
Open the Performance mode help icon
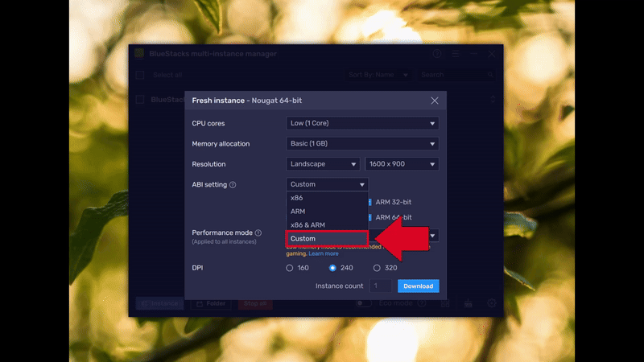(258, 232)
